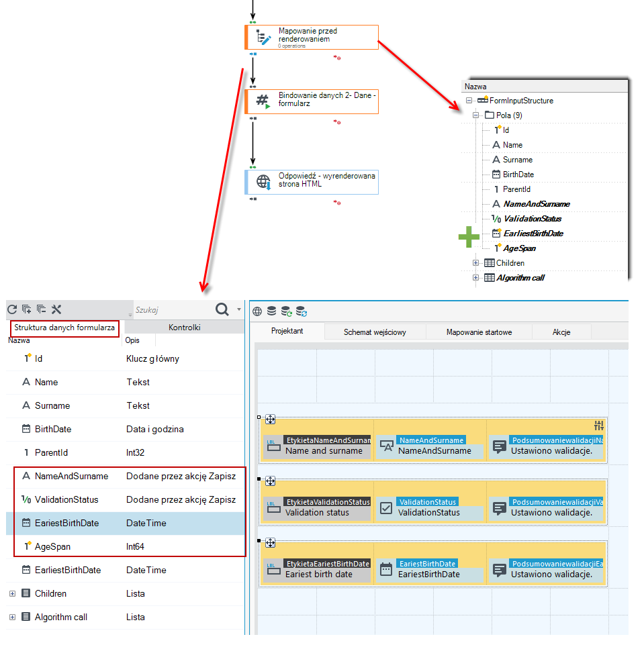
Task: Select the Projektant tab
Action: (287, 331)
